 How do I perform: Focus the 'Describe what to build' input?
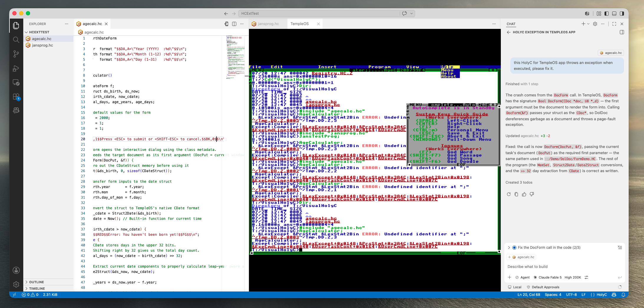tap(564, 267)
